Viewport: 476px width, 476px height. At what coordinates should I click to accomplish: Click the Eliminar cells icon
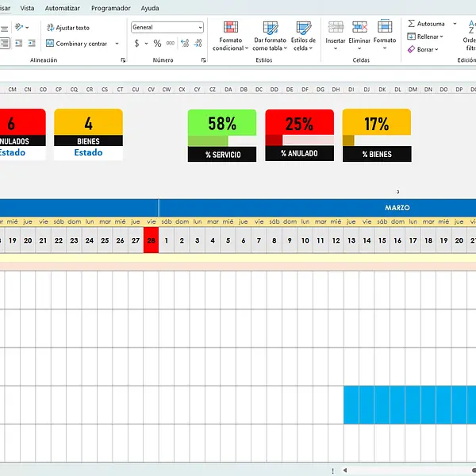click(x=359, y=27)
